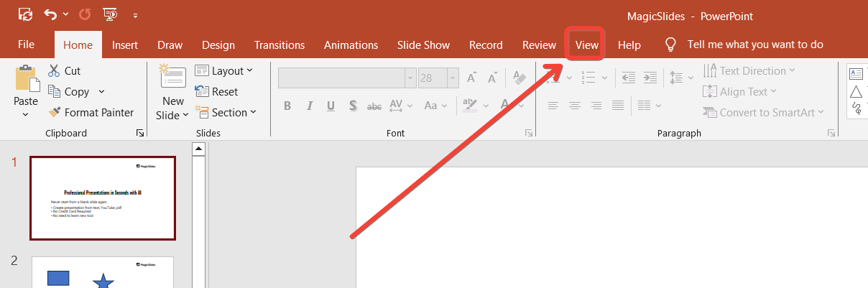Open line spacing options
Viewport: 868px width, 288px height.
680,78
